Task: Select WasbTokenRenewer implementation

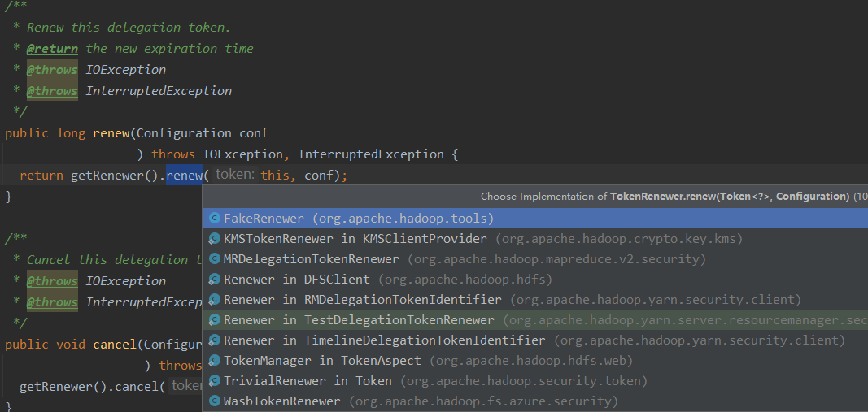Action: [x=535, y=401]
